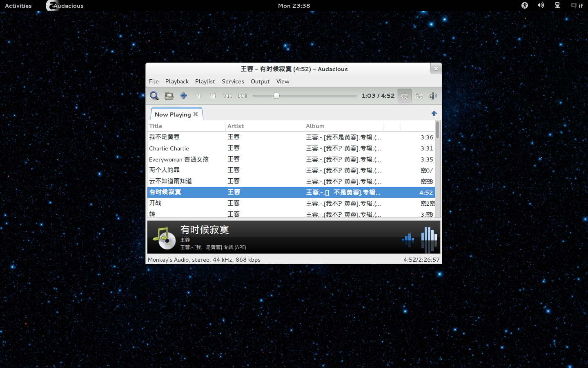The image size is (588, 368).
Task: Sort by the Album column header
Action: tap(343, 126)
